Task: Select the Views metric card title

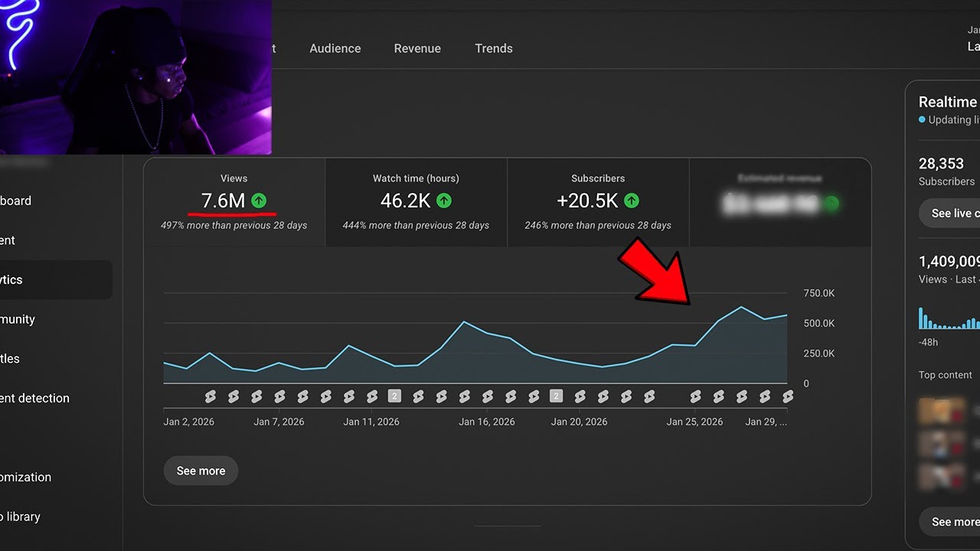Action: tap(234, 178)
